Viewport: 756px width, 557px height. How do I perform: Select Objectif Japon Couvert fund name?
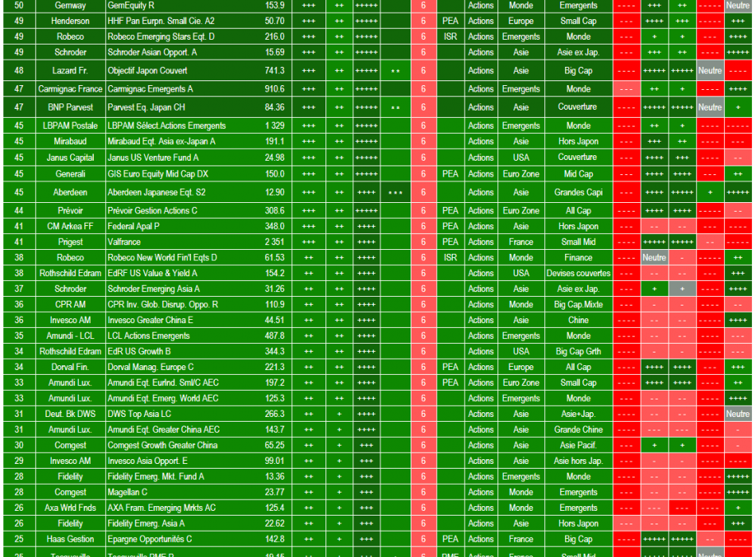click(147, 70)
